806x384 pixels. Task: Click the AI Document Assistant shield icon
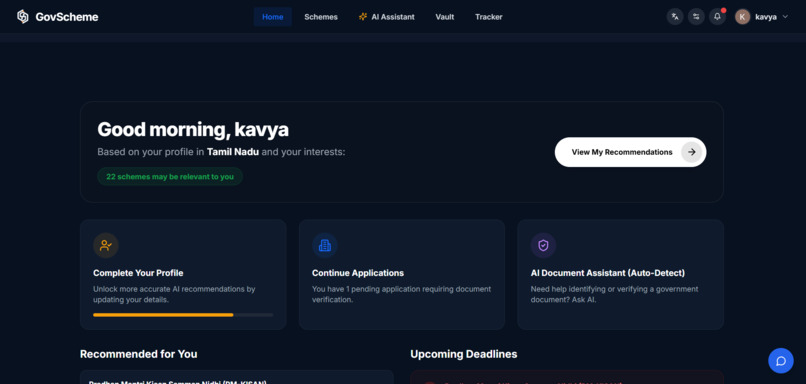point(543,245)
